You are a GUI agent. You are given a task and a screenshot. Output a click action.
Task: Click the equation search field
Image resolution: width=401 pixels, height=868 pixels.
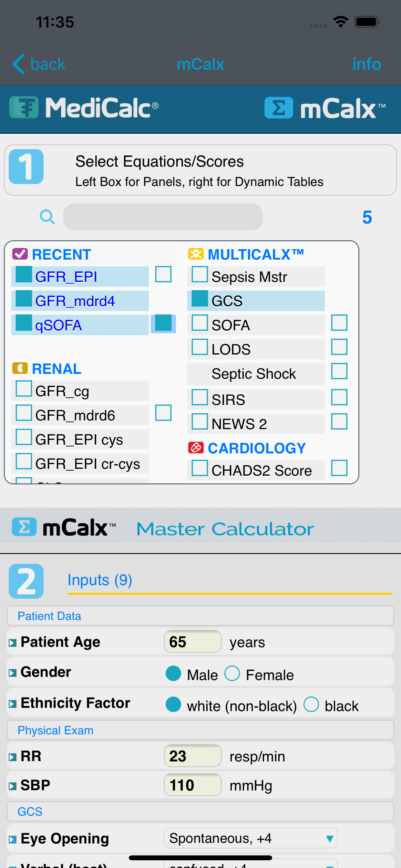click(163, 217)
